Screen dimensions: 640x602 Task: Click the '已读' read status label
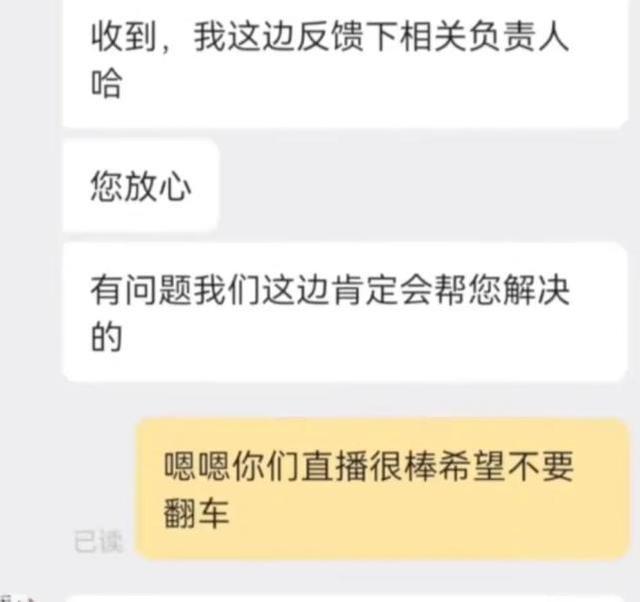[98, 542]
